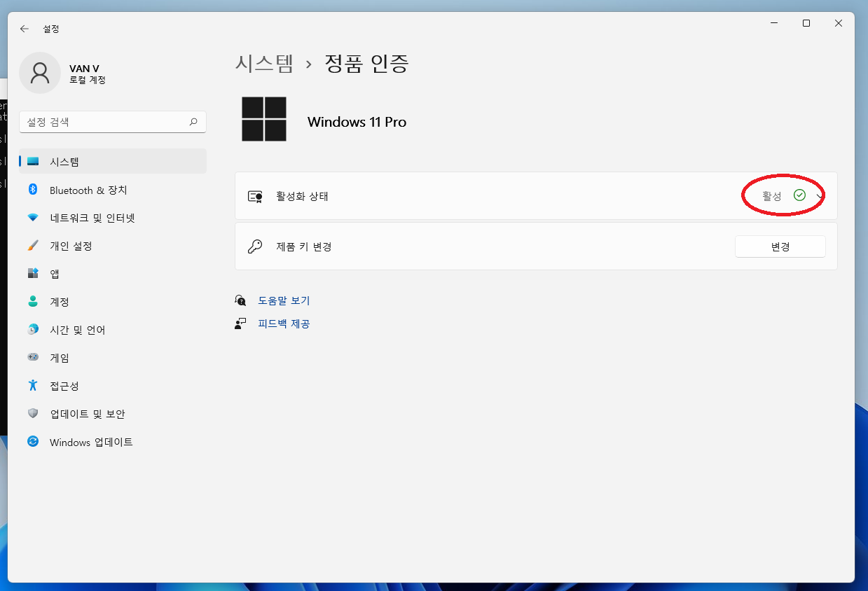Close the Settings window
868x591 pixels.
click(839, 23)
